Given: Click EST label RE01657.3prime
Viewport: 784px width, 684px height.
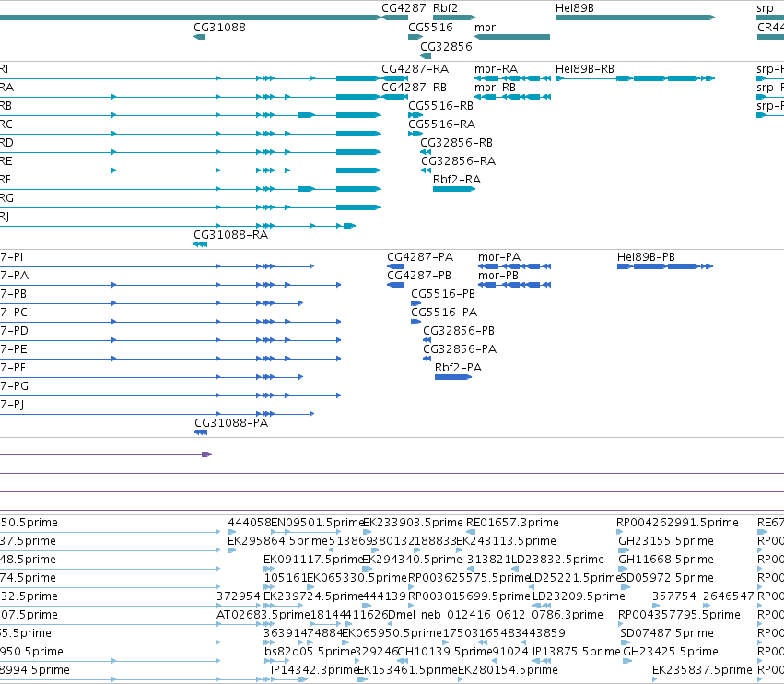Looking at the screenshot, I should point(512,523).
